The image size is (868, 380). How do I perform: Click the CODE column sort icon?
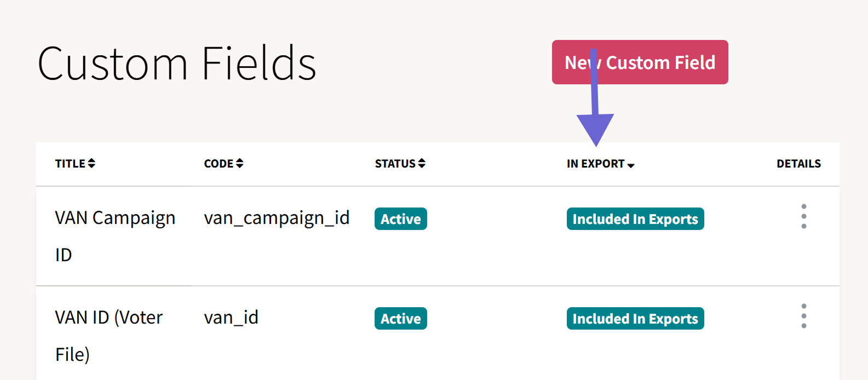pyautogui.click(x=240, y=163)
